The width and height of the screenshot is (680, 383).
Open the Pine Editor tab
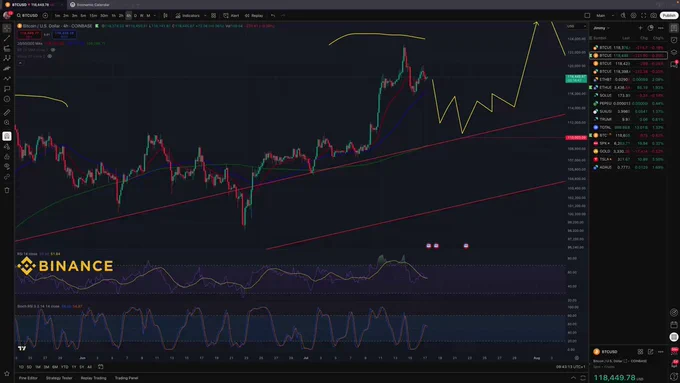(x=28, y=378)
